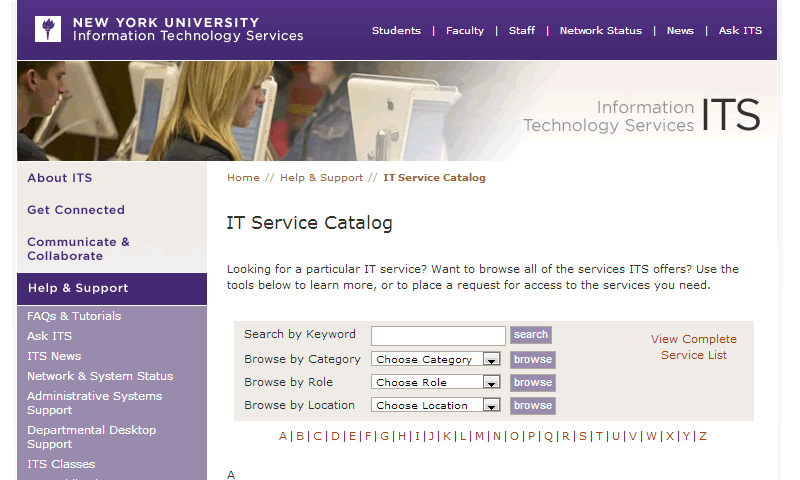Screen dimensions: 800x480
Task: Jump to letter Z in alphabet index
Action: 703,436
